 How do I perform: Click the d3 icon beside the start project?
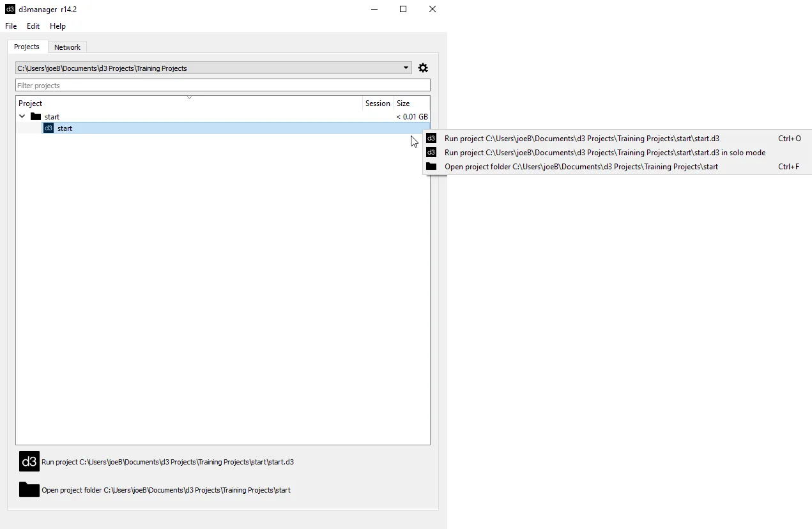point(49,128)
